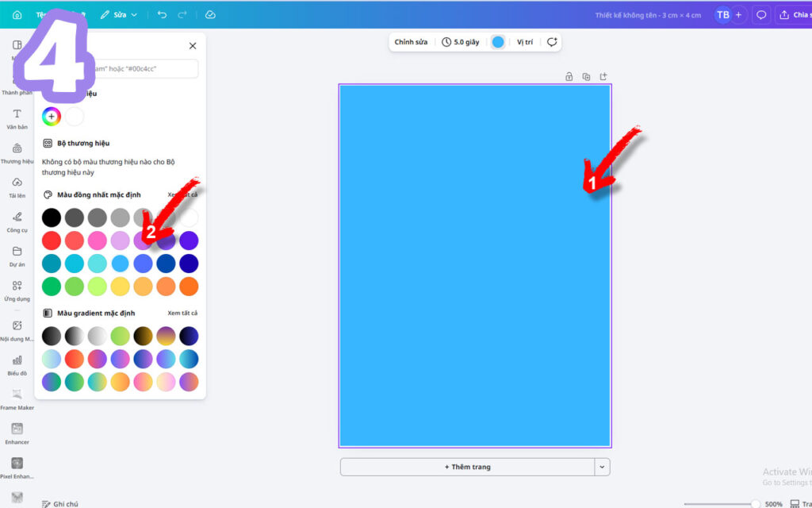Add page icon above the canvas
This screenshot has height=508, width=812.
tap(603, 77)
